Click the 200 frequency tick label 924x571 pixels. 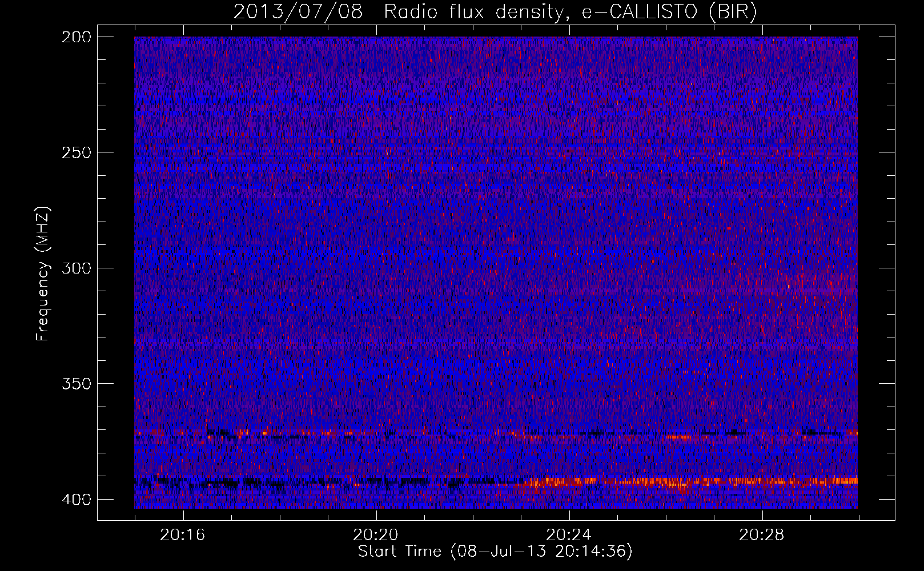pyautogui.click(x=76, y=37)
